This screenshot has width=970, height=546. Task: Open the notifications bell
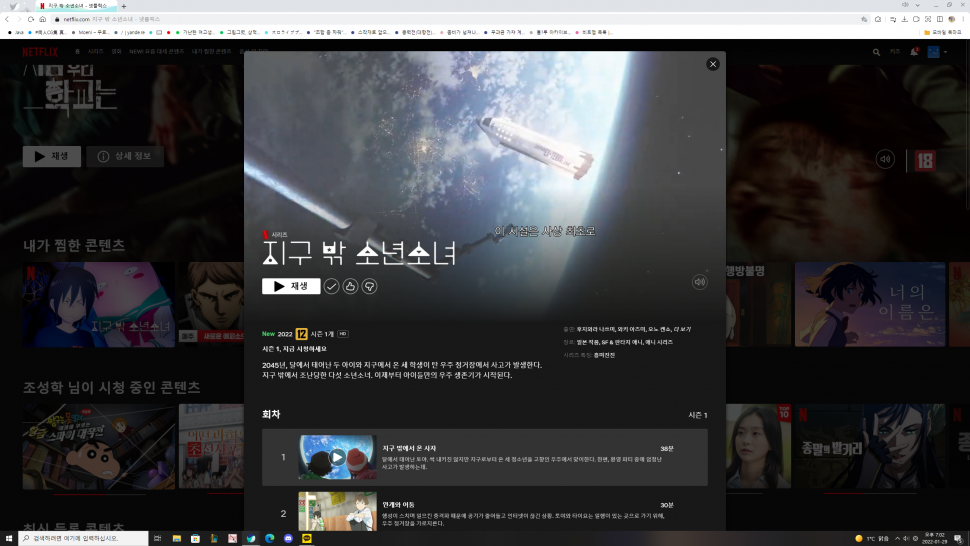914,52
